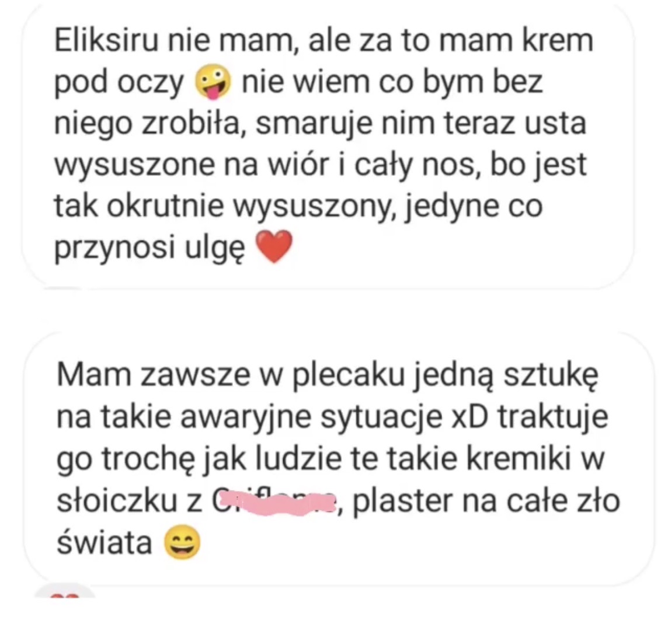668x644 pixels.
Task: Click the grinning emoji after "świata"
Action: 182,542
